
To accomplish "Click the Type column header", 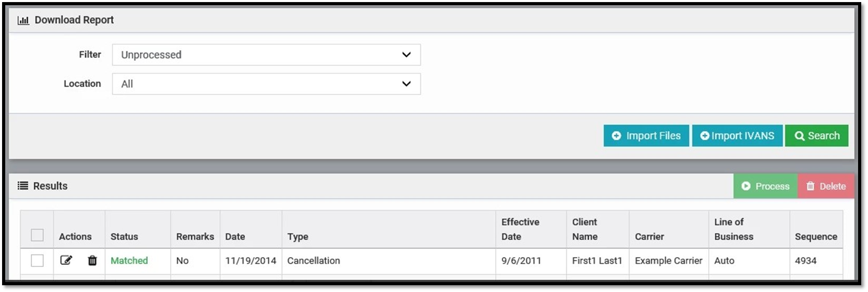I will (x=298, y=236).
